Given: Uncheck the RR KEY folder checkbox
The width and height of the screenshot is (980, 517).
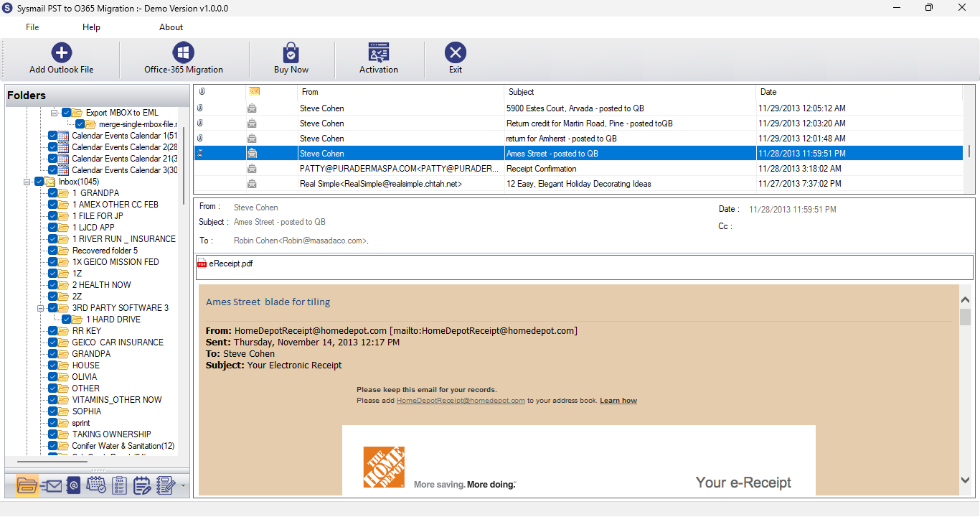Looking at the screenshot, I should click(x=53, y=331).
